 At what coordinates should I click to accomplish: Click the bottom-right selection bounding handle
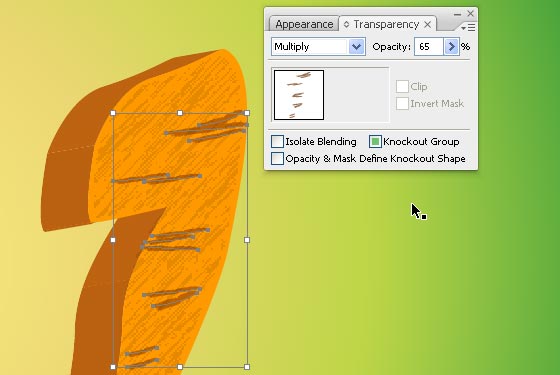point(247,367)
